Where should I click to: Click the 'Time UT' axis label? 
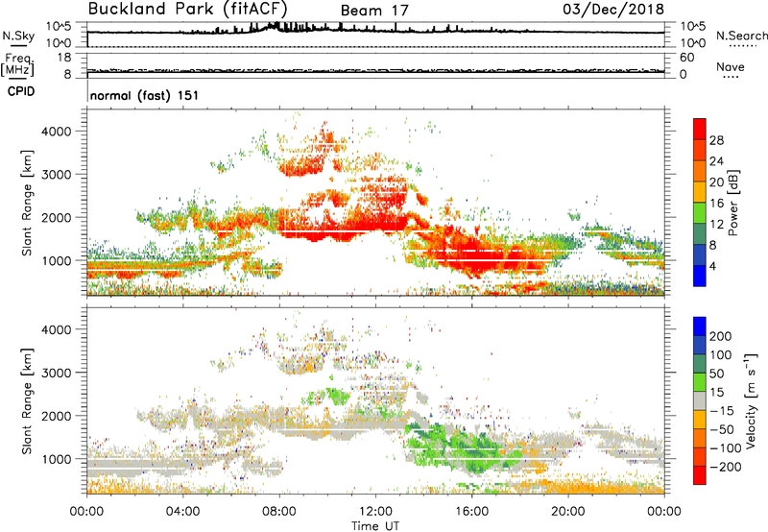375,525
